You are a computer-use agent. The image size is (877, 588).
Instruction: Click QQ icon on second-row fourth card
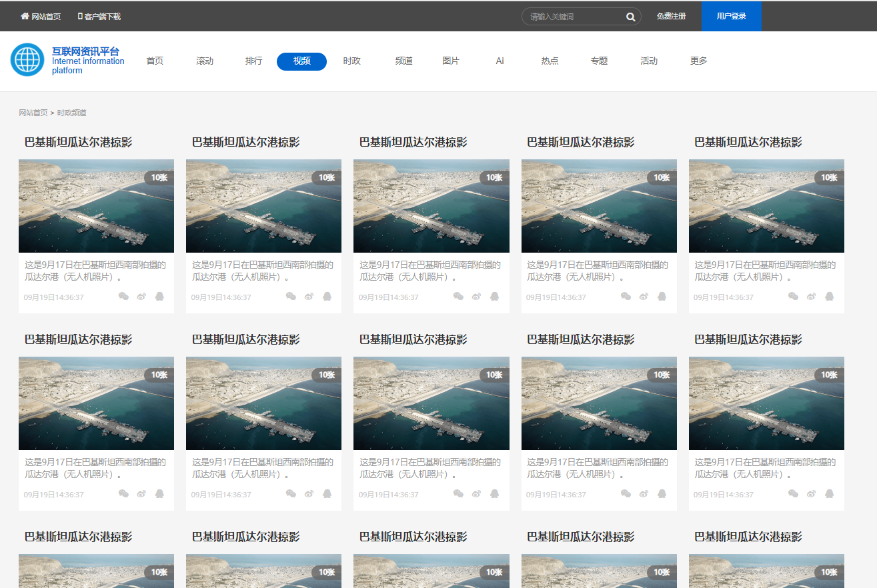coord(662,494)
